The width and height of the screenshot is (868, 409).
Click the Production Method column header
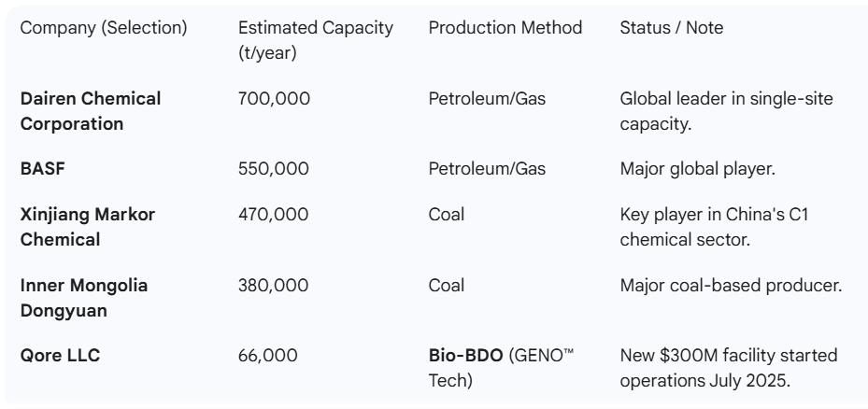(x=505, y=28)
